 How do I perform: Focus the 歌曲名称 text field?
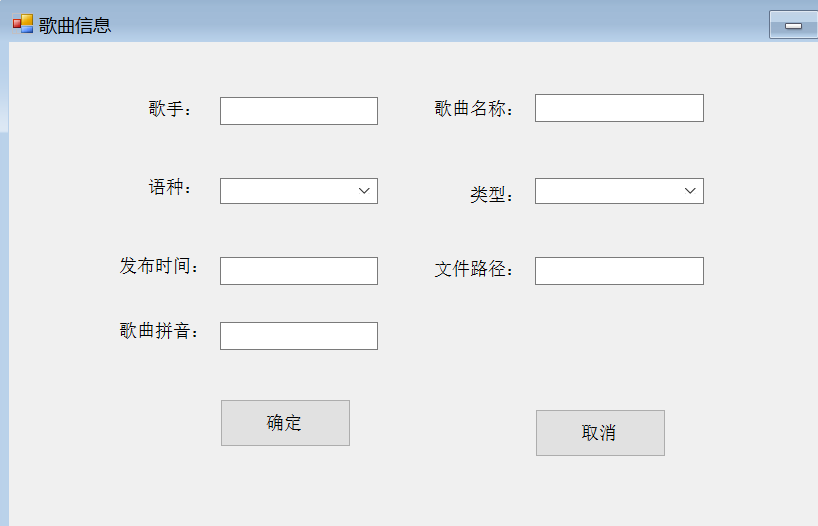click(619, 108)
